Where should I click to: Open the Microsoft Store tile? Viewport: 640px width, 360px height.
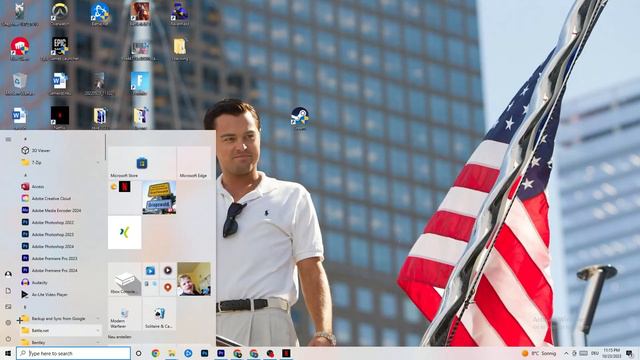(x=142, y=163)
